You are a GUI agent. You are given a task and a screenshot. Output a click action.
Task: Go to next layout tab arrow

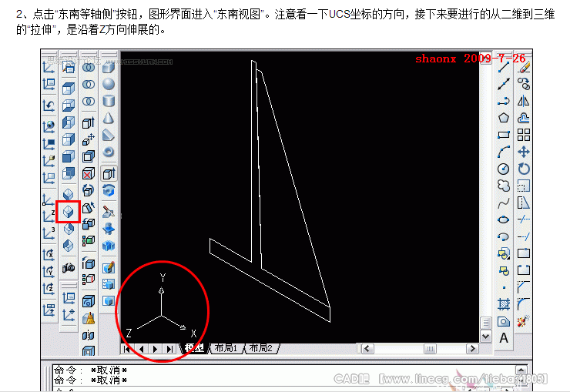(x=156, y=349)
